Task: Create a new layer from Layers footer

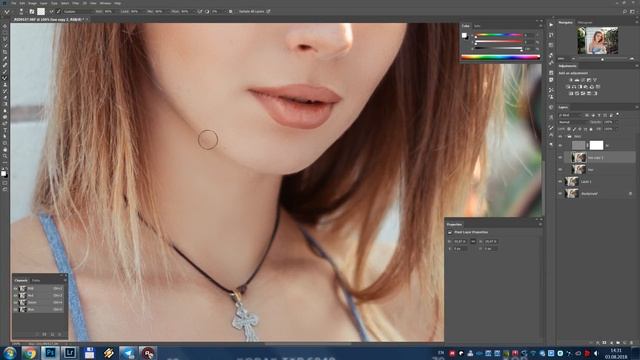Action: pyautogui.click(x=625, y=342)
